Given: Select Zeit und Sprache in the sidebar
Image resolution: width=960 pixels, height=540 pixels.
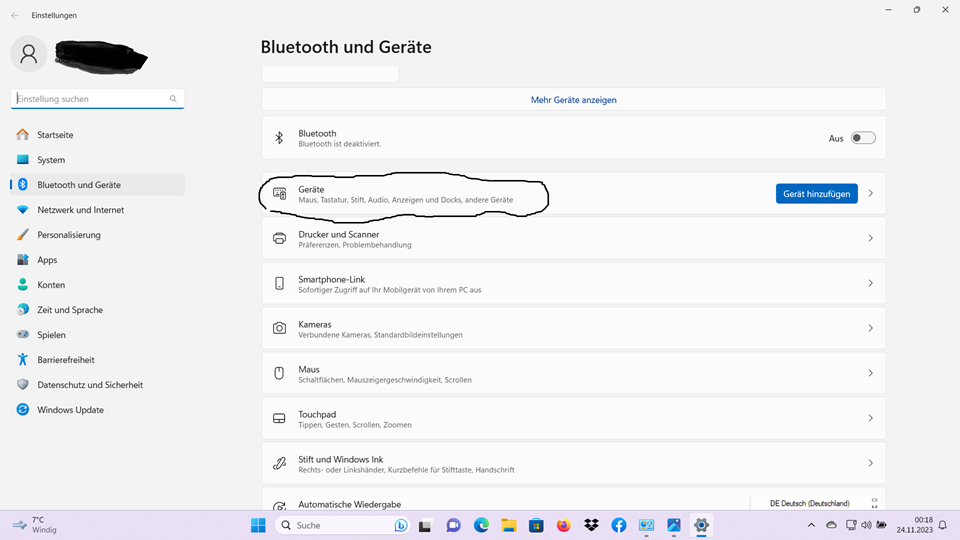Looking at the screenshot, I should point(70,310).
